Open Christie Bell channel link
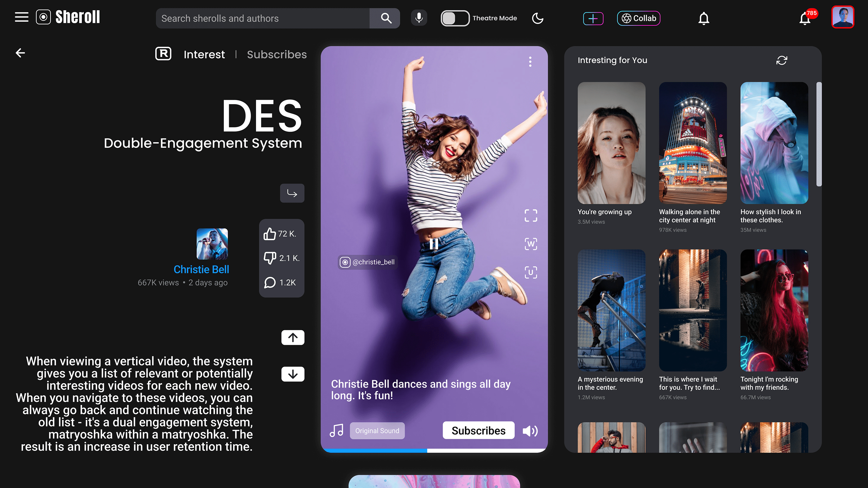868x488 pixels. 201,270
